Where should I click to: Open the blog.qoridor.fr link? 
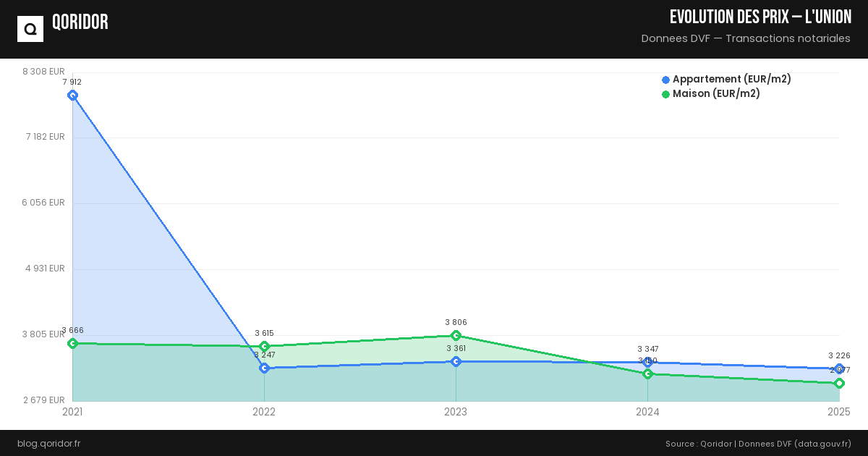click(x=48, y=443)
